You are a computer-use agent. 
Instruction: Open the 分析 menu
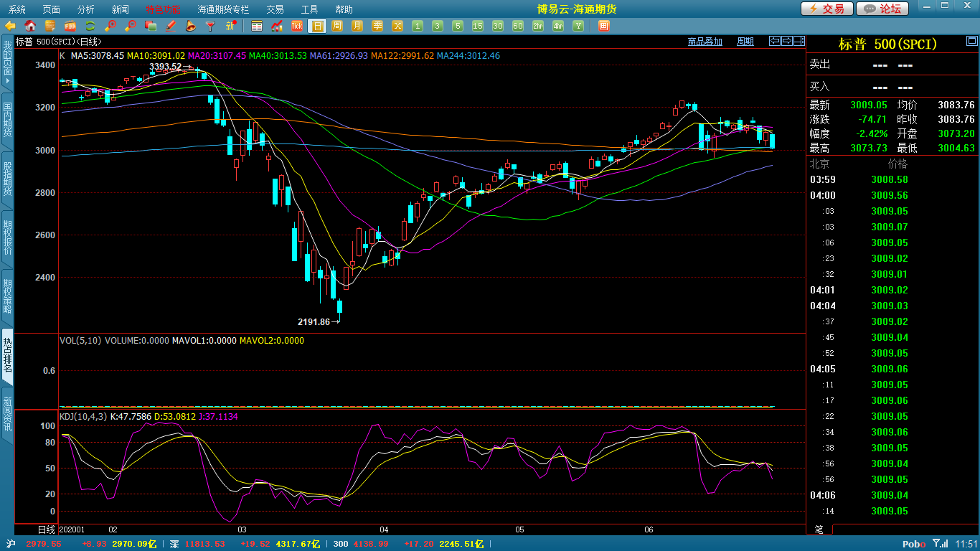86,9
